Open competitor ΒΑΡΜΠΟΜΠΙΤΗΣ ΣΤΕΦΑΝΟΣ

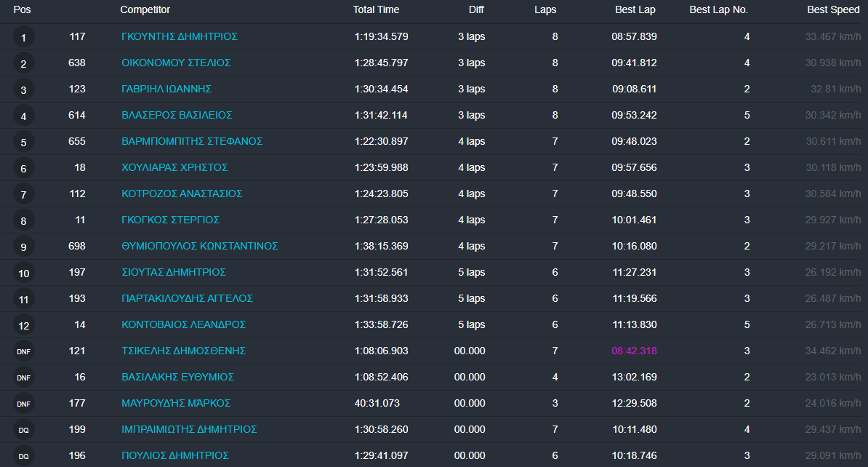192,142
